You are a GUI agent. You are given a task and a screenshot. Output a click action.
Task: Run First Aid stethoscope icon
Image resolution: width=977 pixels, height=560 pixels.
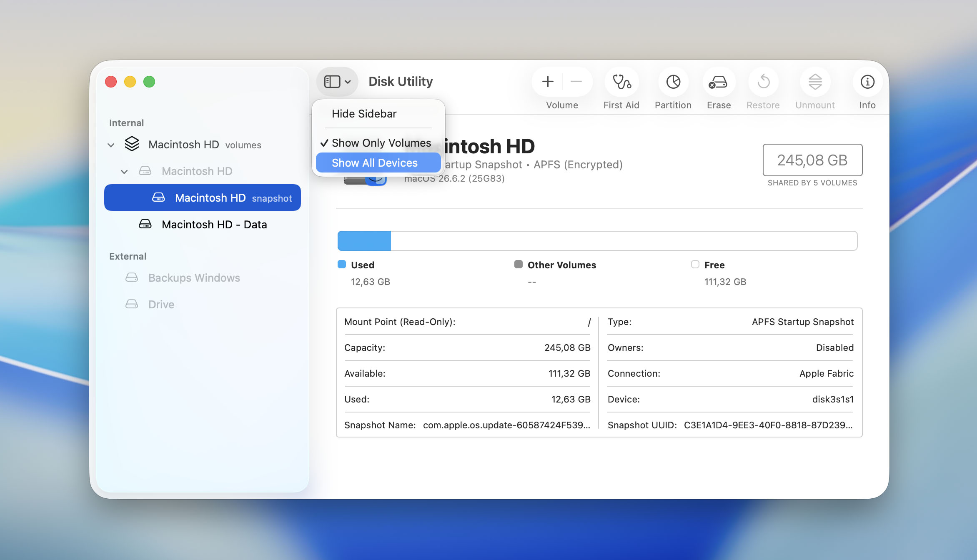pos(621,82)
